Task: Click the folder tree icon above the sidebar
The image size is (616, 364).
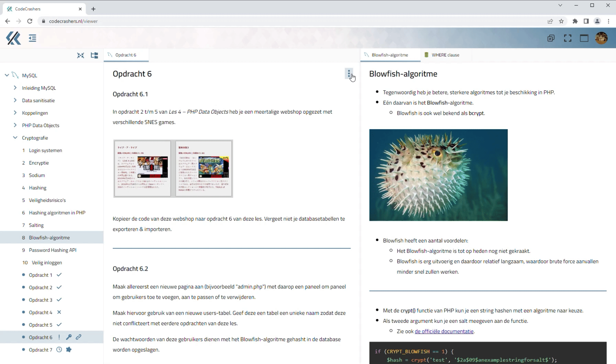Action: [x=94, y=55]
